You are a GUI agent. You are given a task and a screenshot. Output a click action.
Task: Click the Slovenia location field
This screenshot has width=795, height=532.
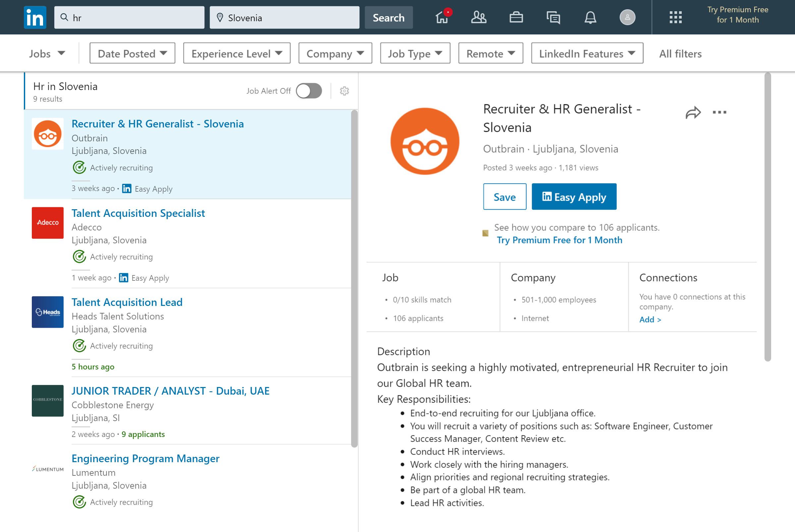pyautogui.click(x=285, y=17)
